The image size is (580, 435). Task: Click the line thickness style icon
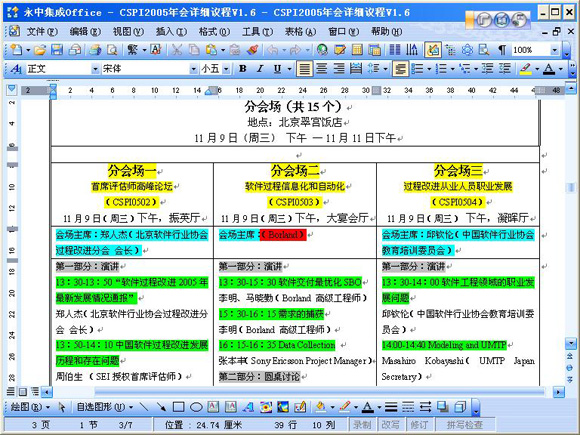[x=391, y=407]
